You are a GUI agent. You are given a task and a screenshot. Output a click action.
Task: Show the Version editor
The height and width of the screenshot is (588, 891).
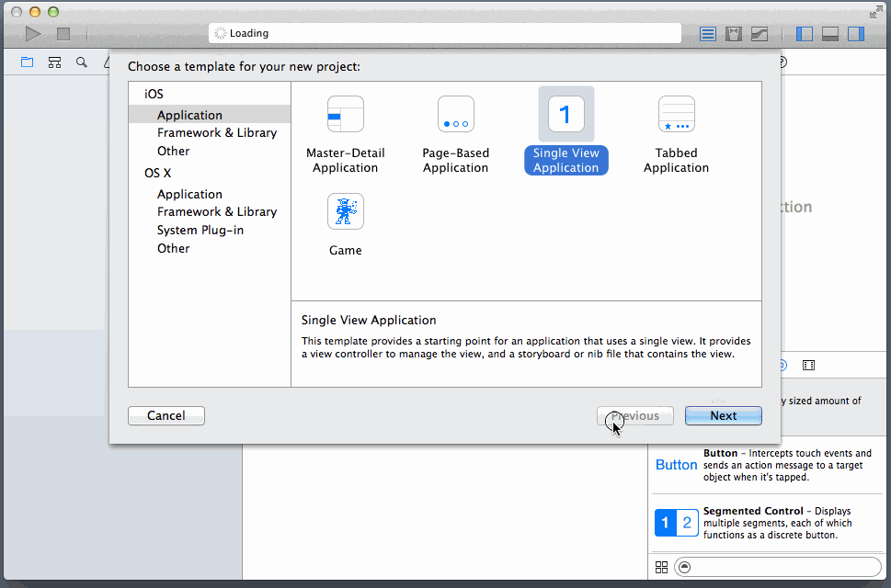[x=760, y=34]
